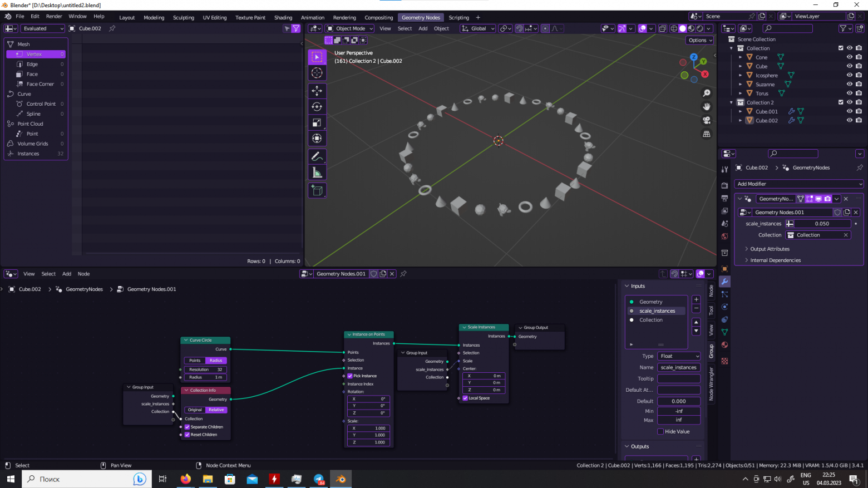This screenshot has height=488, width=868.
Task: Click the Add Cube tool icon
Action: pyautogui.click(x=317, y=191)
